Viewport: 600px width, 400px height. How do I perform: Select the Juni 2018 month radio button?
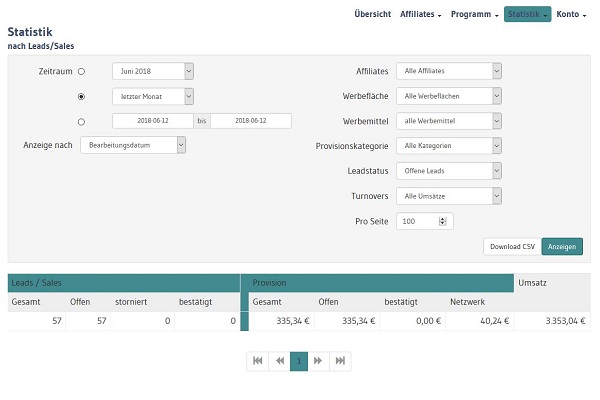click(82, 71)
